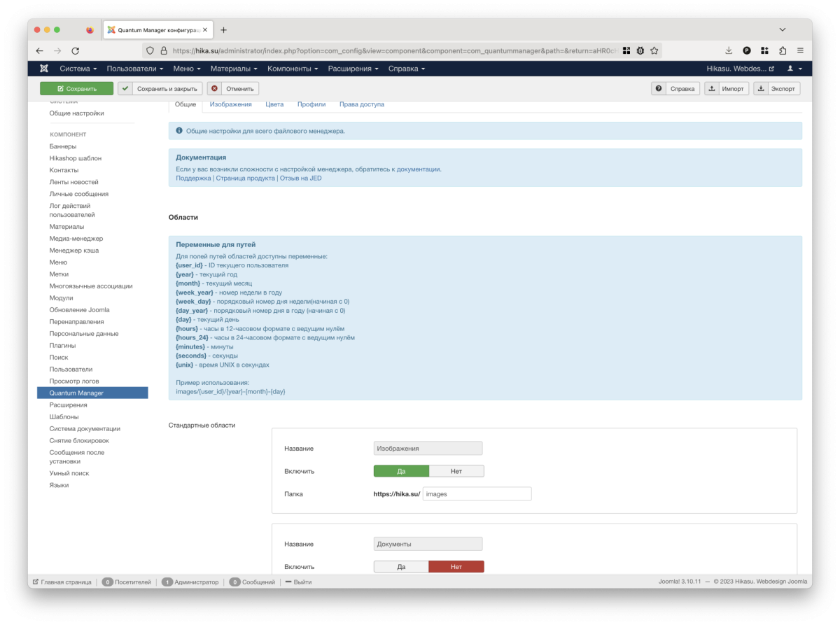This screenshot has width=840, height=625.
Task: Enable Документы area with Да
Action: [401, 567]
